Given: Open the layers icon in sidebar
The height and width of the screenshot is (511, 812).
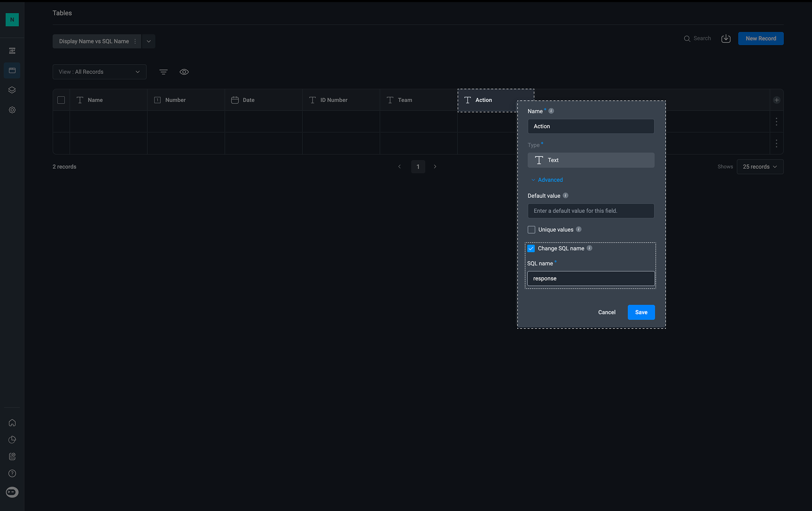Looking at the screenshot, I should pyautogui.click(x=12, y=90).
